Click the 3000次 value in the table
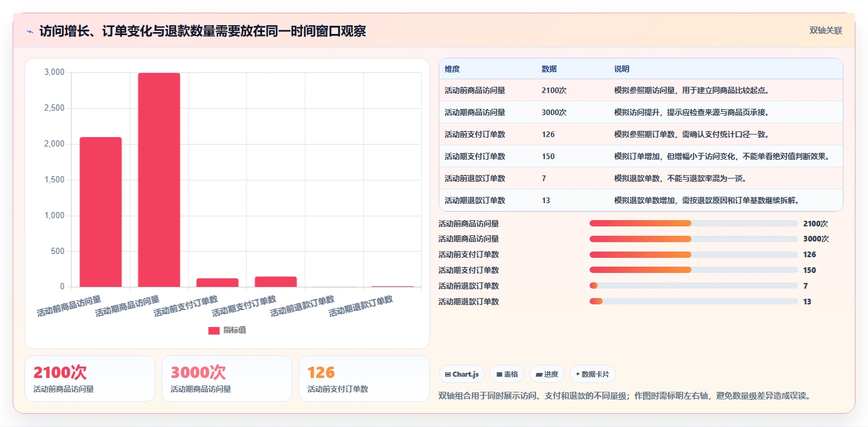The image size is (868, 427). tap(554, 113)
